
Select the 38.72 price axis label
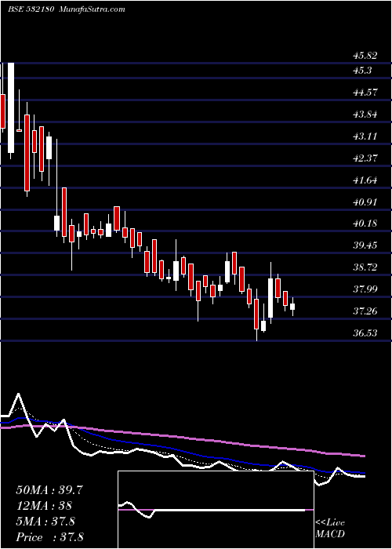click(x=365, y=267)
